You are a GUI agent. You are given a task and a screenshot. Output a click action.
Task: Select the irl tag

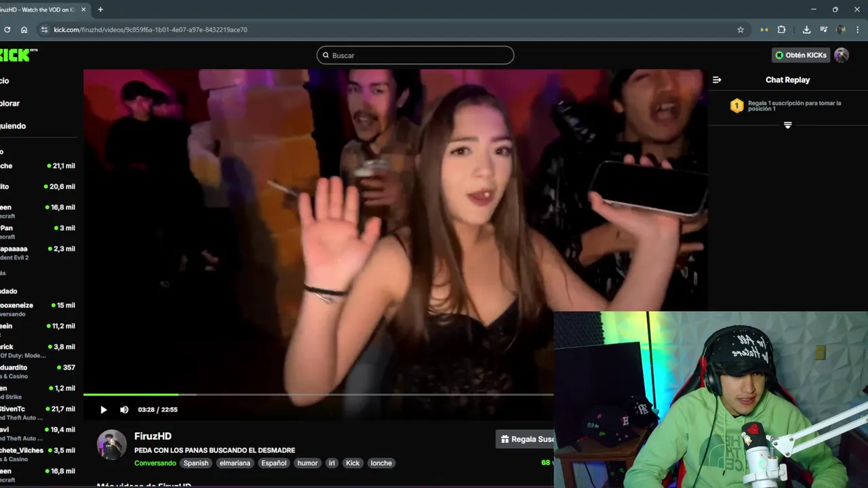pos(332,463)
